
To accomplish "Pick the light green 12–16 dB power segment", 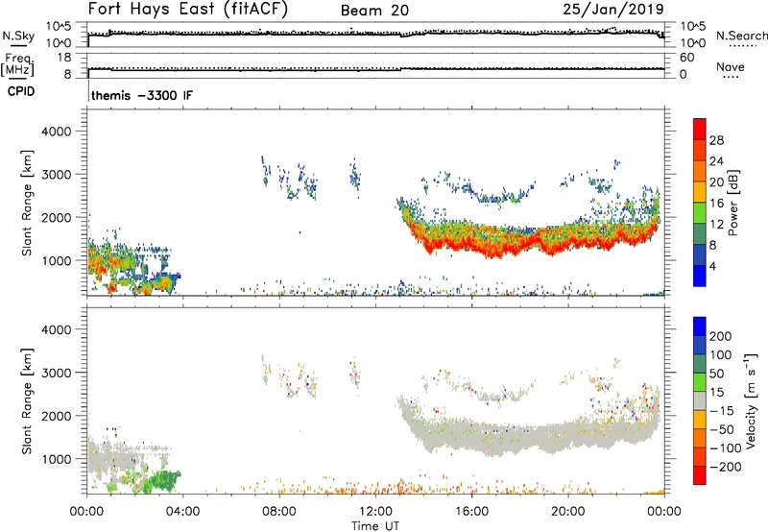I will 700,212.
